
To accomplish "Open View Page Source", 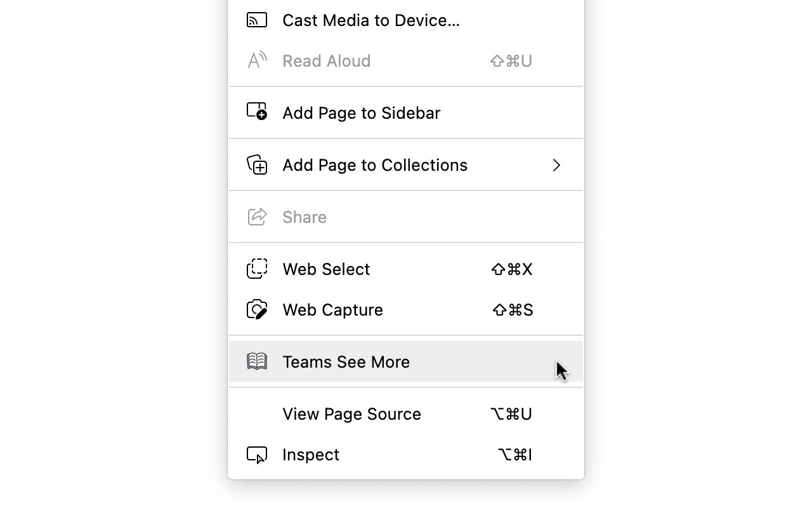I will [351, 414].
